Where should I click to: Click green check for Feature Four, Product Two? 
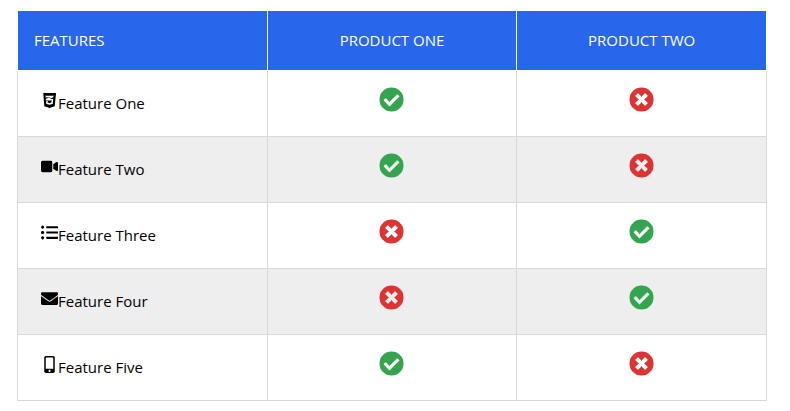(641, 298)
